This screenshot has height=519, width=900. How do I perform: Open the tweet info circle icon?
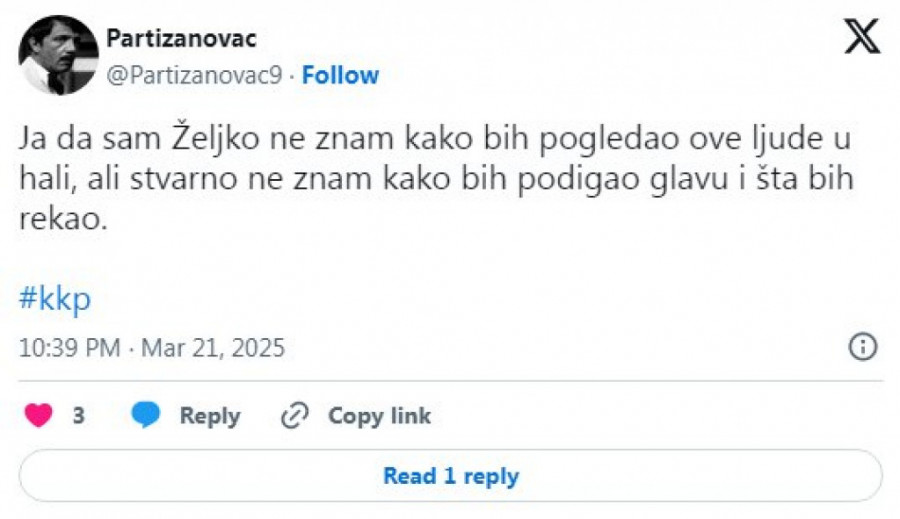862,347
